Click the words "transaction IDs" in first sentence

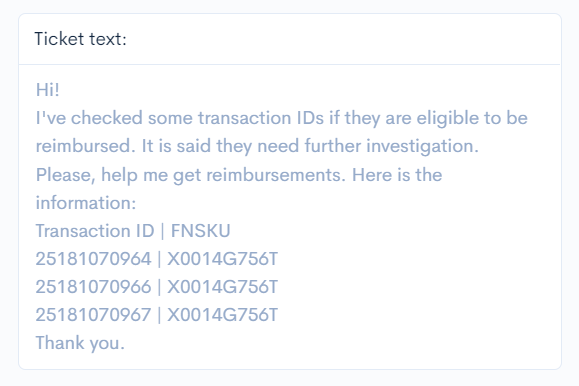261,118
